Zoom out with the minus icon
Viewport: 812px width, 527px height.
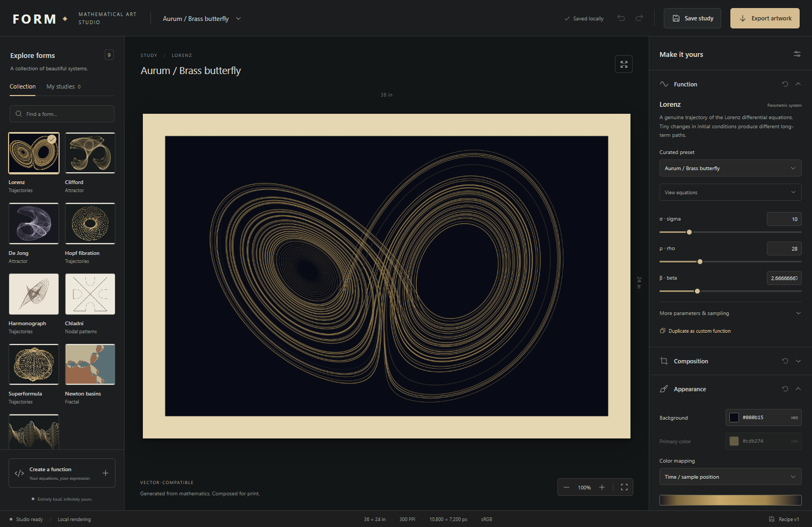click(x=567, y=487)
